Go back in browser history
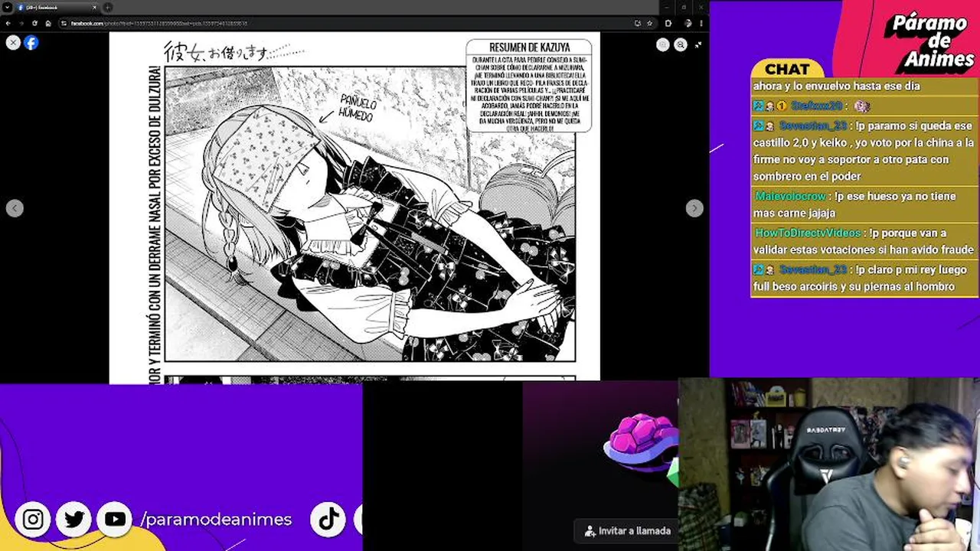The height and width of the screenshot is (551, 980). coord(7,23)
